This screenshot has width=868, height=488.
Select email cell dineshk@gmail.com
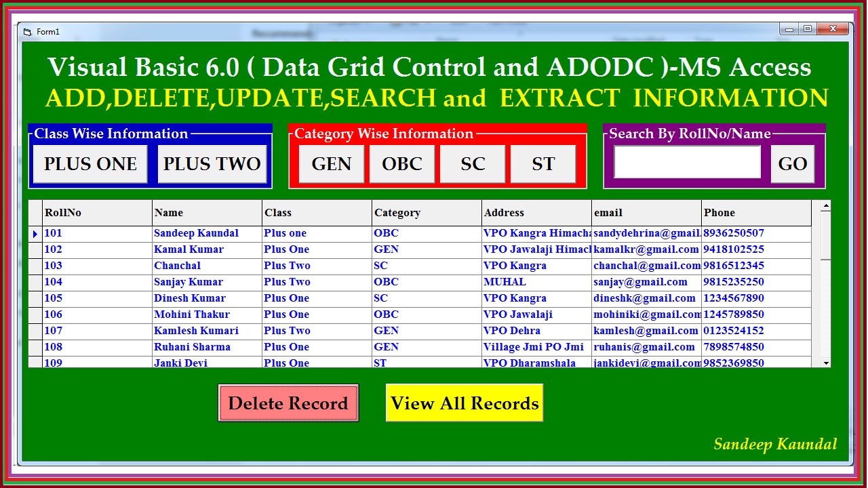646,298
